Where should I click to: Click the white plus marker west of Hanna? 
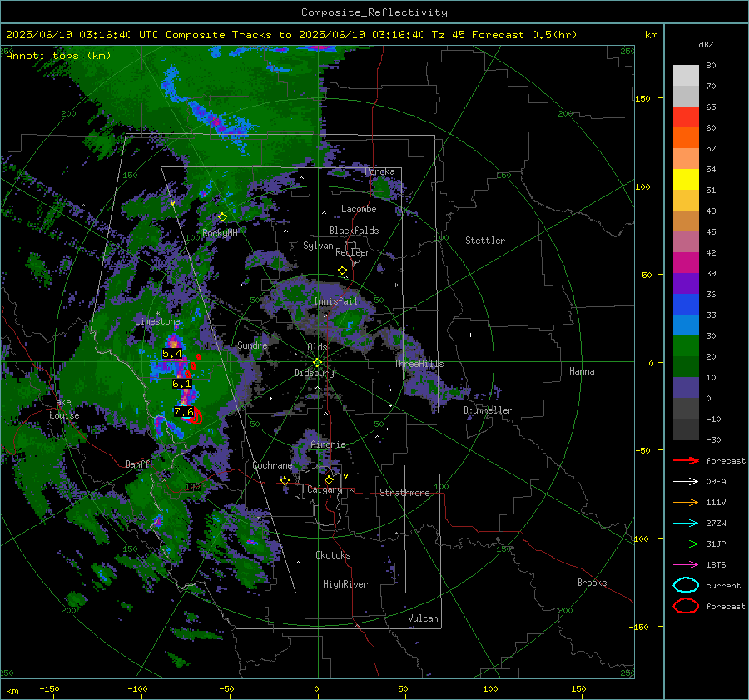click(x=470, y=335)
